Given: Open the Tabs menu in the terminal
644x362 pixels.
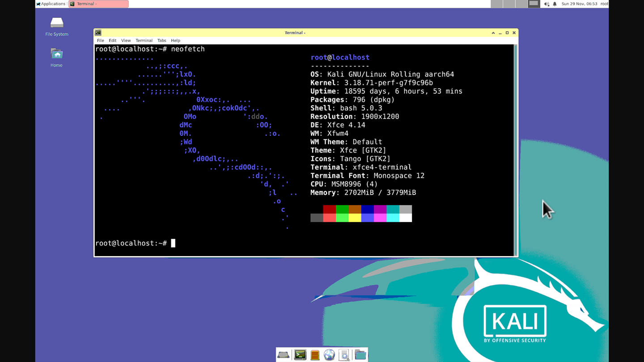Looking at the screenshot, I should (x=161, y=40).
